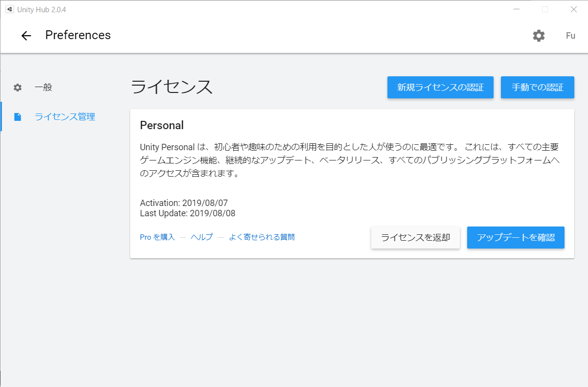Open the Pro を購入 link
The height and width of the screenshot is (387, 588).
tap(157, 237)
